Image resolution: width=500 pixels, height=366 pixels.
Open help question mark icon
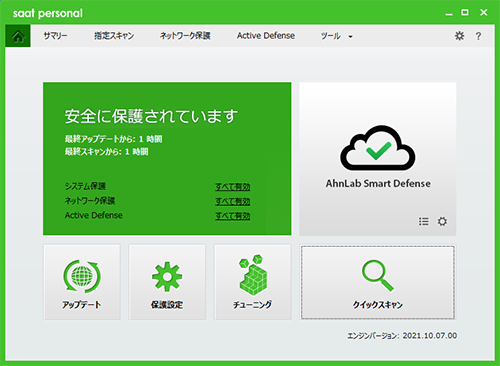click(x=478, y=36)
